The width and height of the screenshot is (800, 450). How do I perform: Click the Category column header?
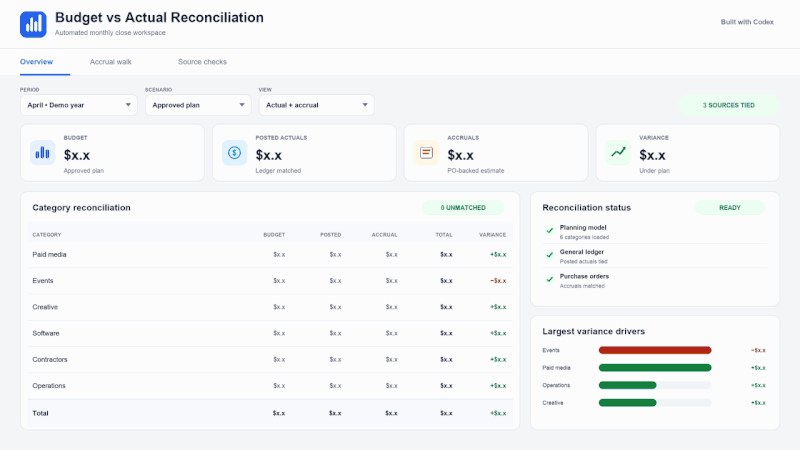click(x=46, y=235)
